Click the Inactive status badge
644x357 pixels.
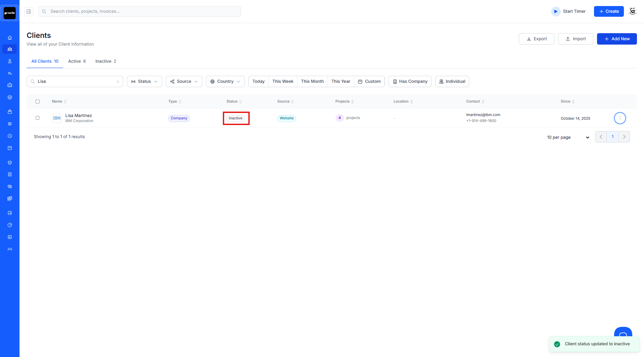click(236, 118)
